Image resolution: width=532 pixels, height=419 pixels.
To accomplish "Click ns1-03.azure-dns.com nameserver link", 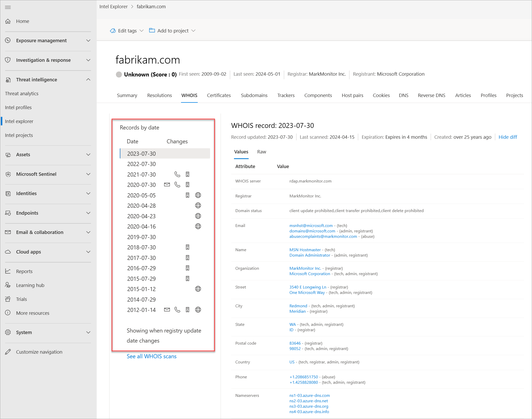I will (310, 395).
